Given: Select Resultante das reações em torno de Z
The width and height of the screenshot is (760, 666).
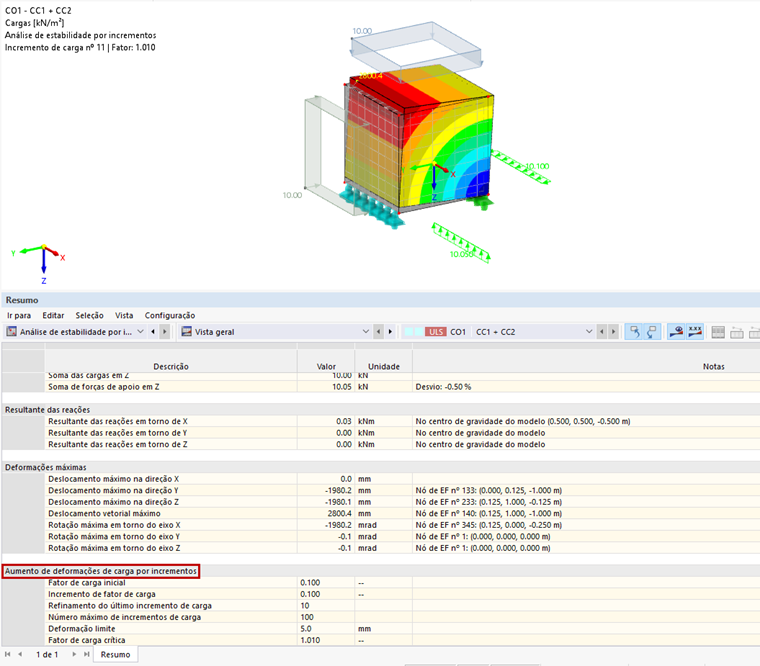Looking at the screenshot, I should tap(380, 444).
